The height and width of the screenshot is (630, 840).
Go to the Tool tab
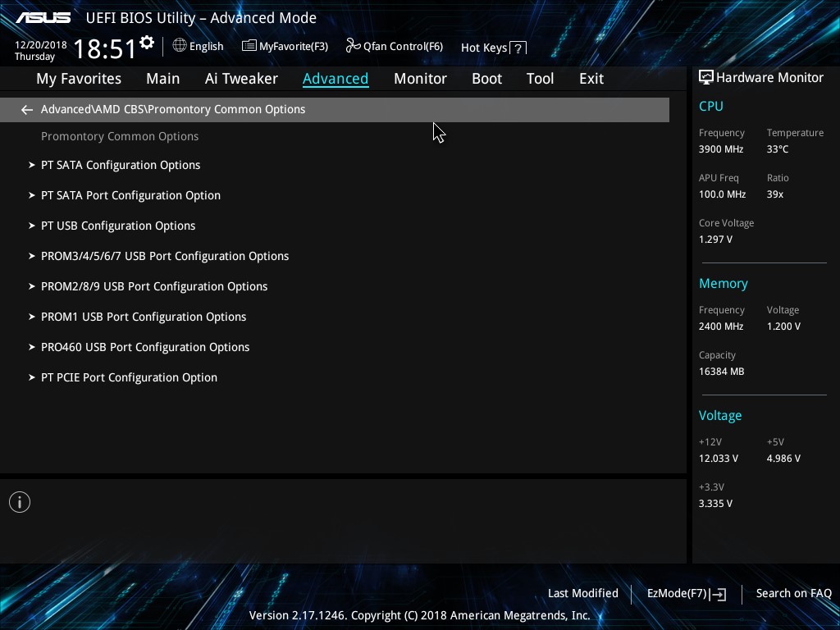pyautogui.click(x=540, y=79)
